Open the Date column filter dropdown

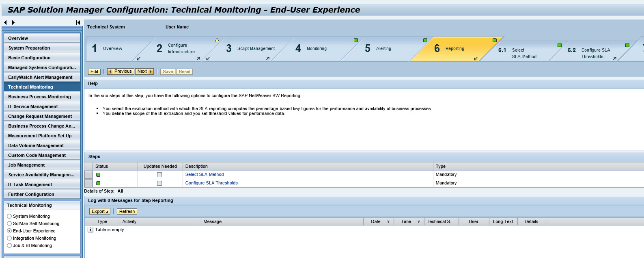[x=388, y=222]
